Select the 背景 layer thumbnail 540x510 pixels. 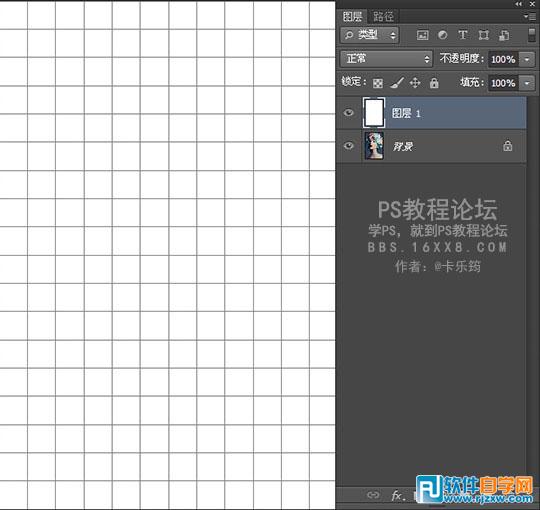coord(374,146)
